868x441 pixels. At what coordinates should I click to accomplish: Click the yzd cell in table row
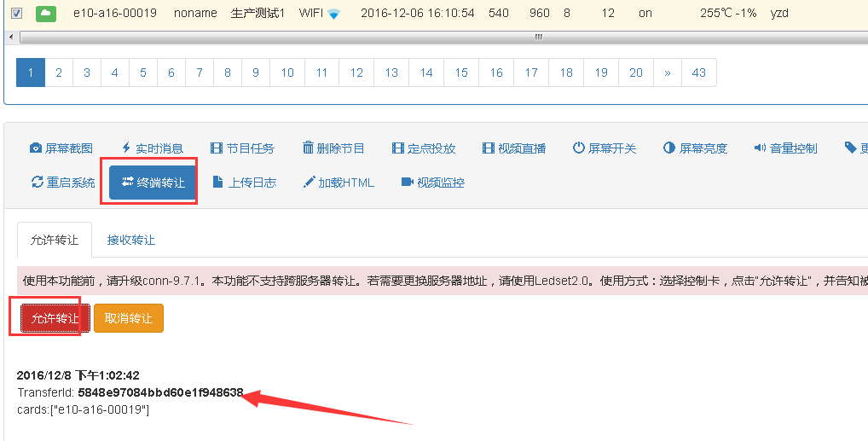pyautogui.click(x=779, y=14)
